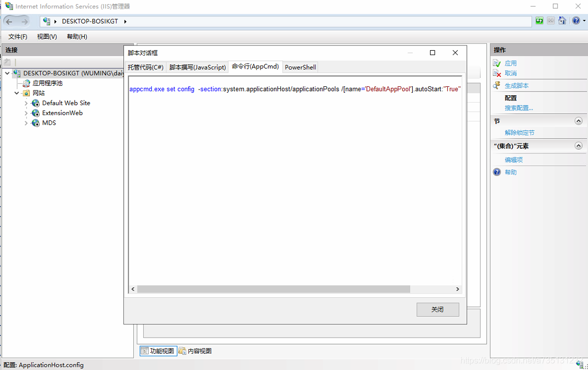Image resolution: width=588 pixels, height=370 pixels.
Task: Click the 生成脚本 link
Action: point(517,85)
